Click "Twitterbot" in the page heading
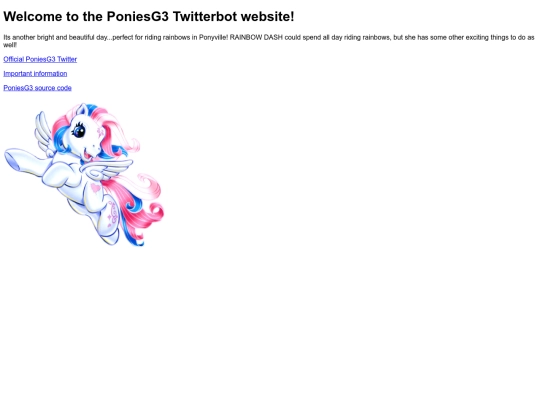The height and width of the screenshot is (405, 540). point(205,17)
